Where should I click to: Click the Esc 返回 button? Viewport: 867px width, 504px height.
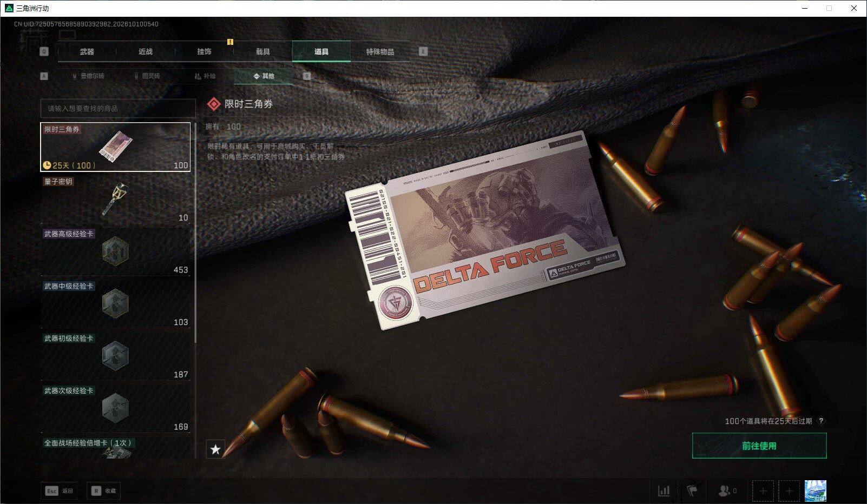[x=60, y=490]
